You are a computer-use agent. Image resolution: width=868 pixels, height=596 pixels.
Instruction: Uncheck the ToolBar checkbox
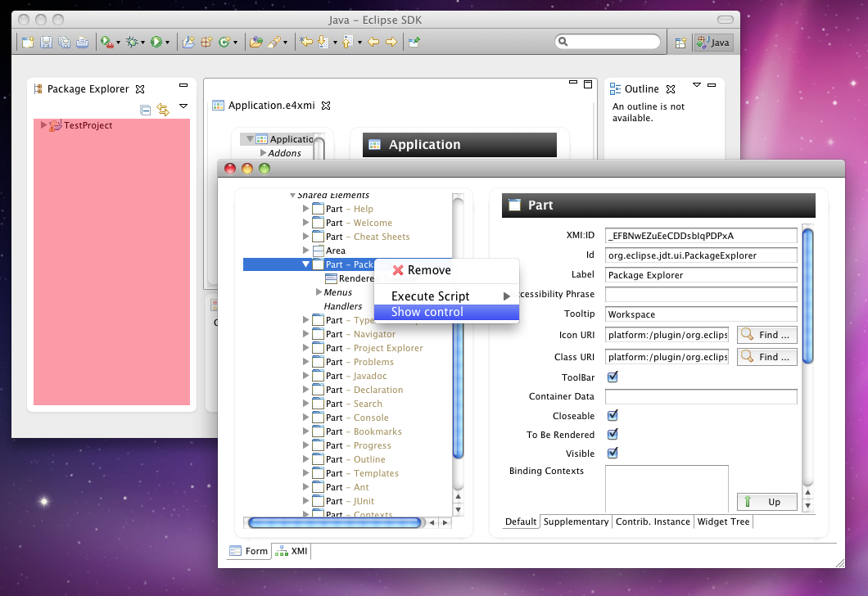(612, 377)
